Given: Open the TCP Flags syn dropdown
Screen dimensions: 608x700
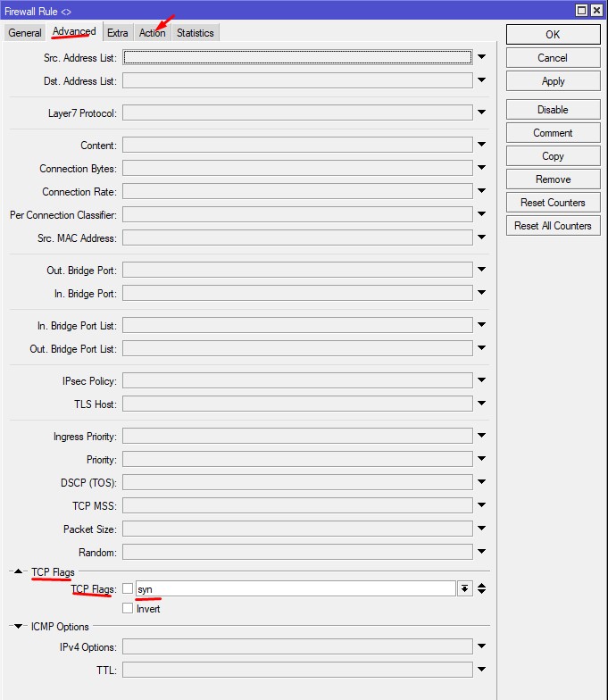Looking at the screenshot, I should (x=465, y=588).
